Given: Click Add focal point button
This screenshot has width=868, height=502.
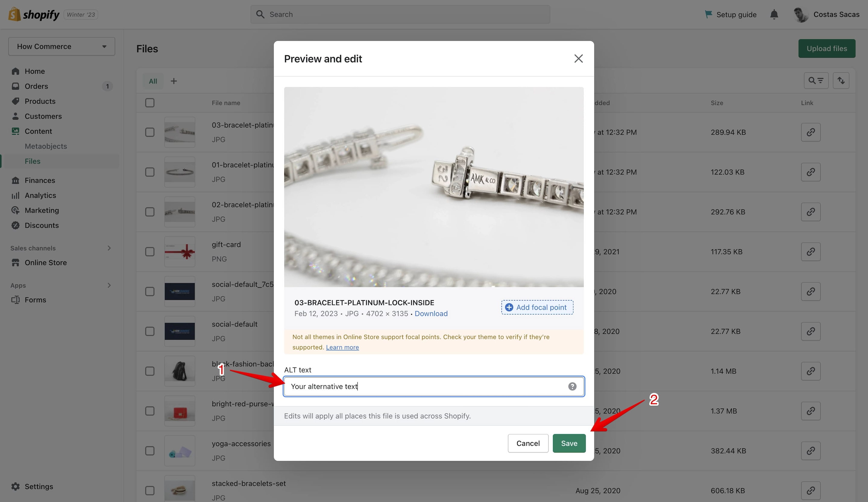Looking at the screenshot, I should point(537,307).
